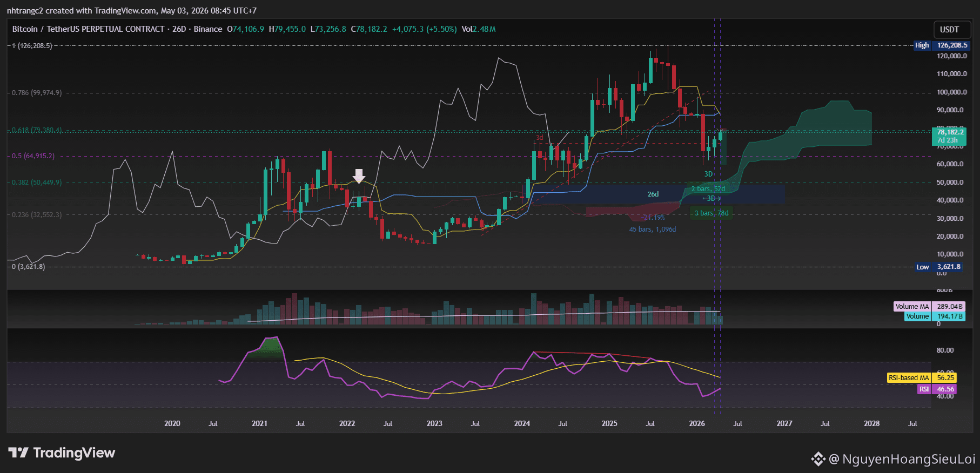Screen dimensions: 980x473
Task: Click the close price value C78,182.2
Action: click(x=369, y=29)
